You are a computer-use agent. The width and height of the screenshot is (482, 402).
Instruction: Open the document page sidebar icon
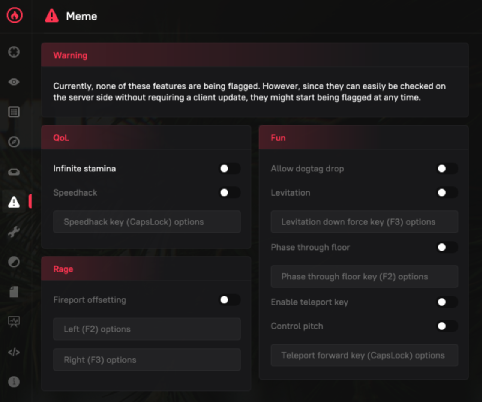click(x=14, y=292)
